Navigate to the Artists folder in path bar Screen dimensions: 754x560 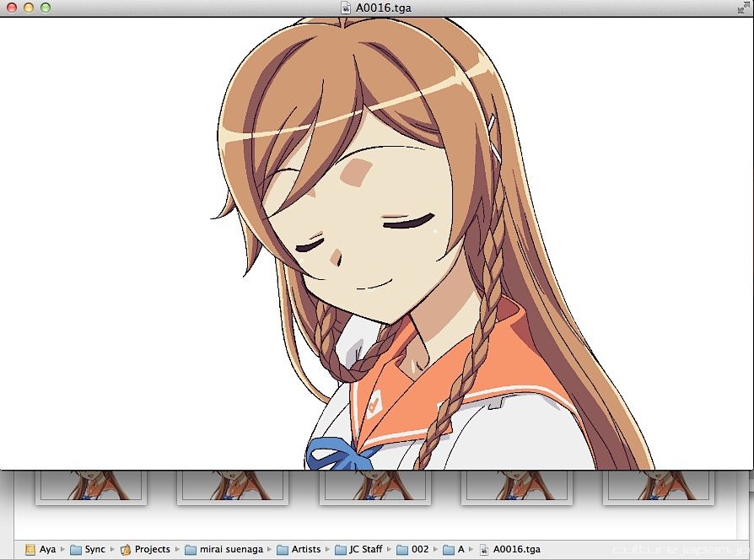tap(299, 549)
